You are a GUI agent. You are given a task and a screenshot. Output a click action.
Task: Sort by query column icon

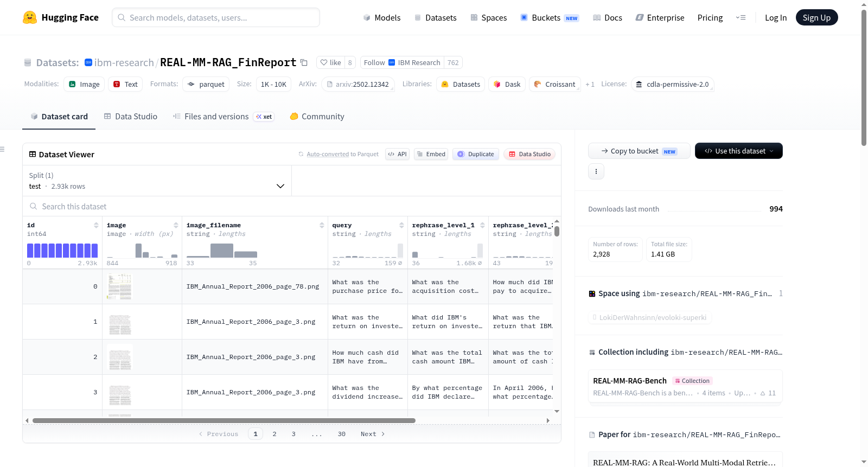(x=401, y=225)
